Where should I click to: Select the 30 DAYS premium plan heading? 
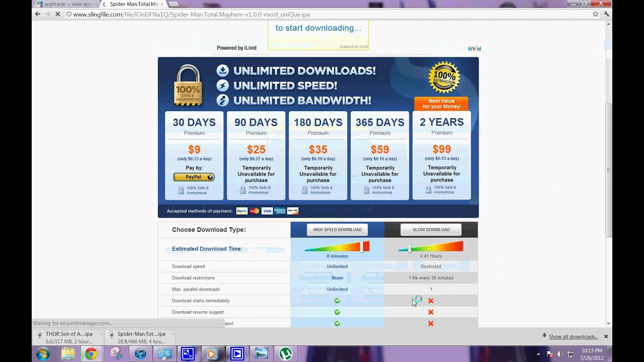coord(194,122)
